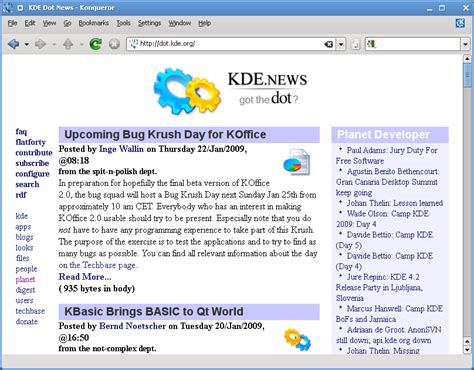Open the search sidebar link

(27, 184)
